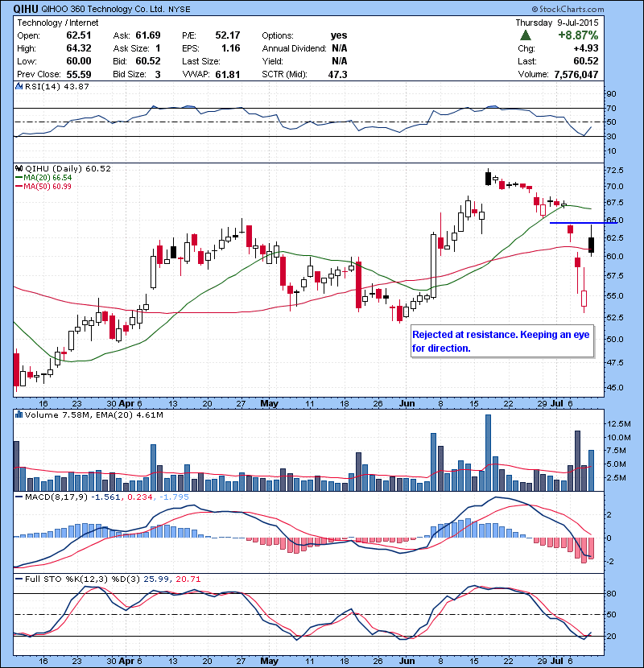Viewport: 644px width, 668px height.
Task: Click the High value 64.32
Action: [78, 48]
